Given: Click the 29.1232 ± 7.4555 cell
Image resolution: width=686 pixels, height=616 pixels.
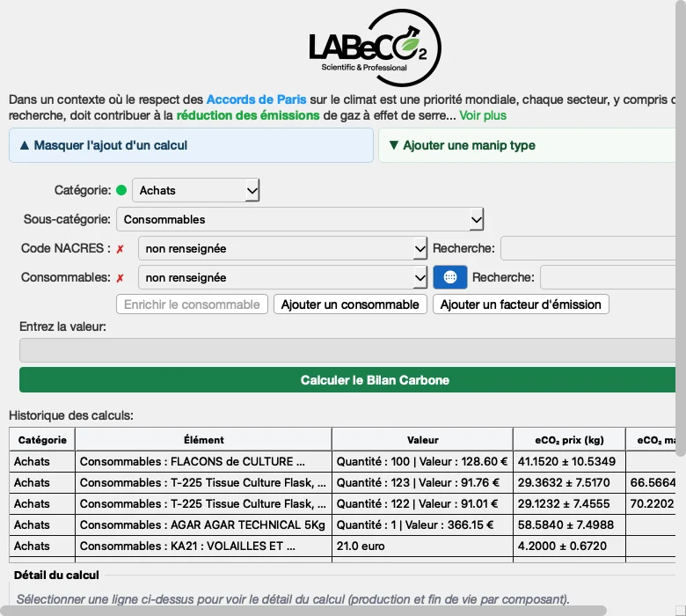Looking at the screenshot, I should 569,503.
